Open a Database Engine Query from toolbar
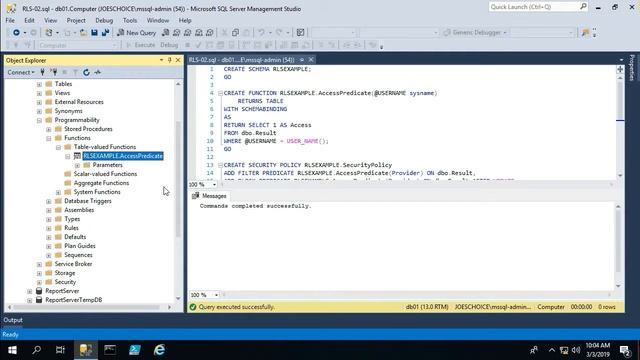The image size is (640, 360). pyautogui.click(x=165, y=32)
